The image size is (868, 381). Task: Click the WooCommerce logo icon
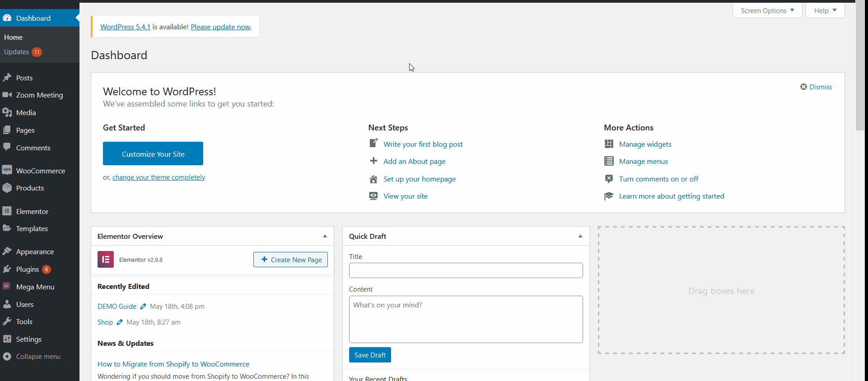point(7,170)
